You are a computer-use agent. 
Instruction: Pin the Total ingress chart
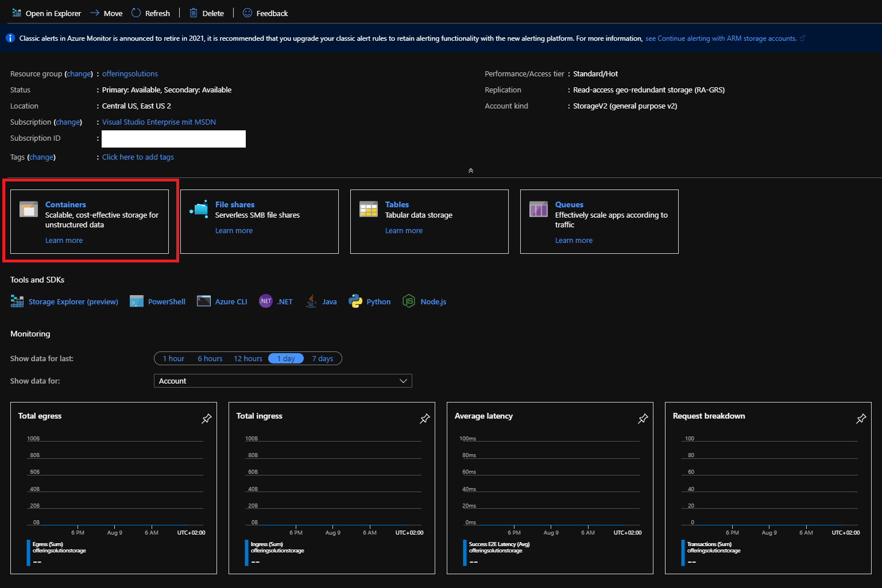[x=425, y=419]
